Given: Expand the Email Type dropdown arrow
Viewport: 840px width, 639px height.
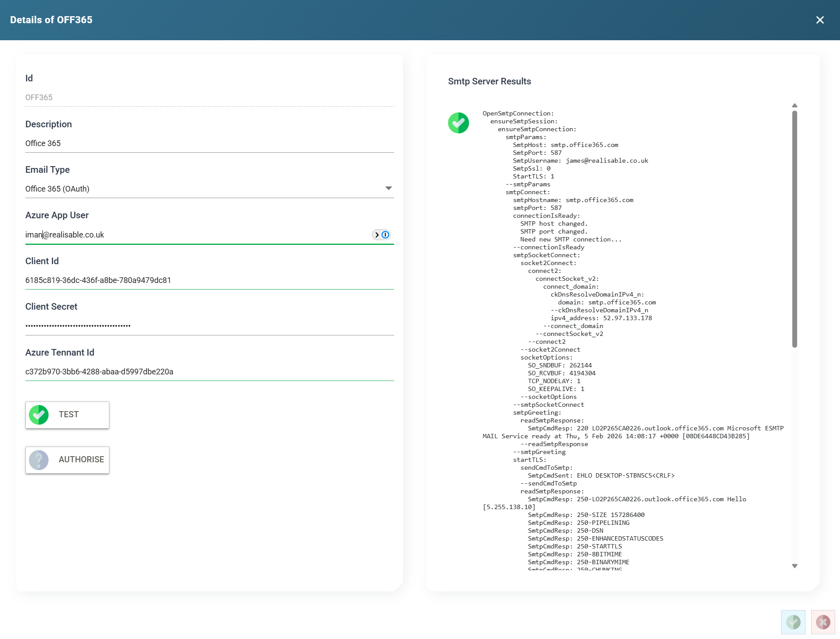Looking at the screenshot, I should [388, 189].
